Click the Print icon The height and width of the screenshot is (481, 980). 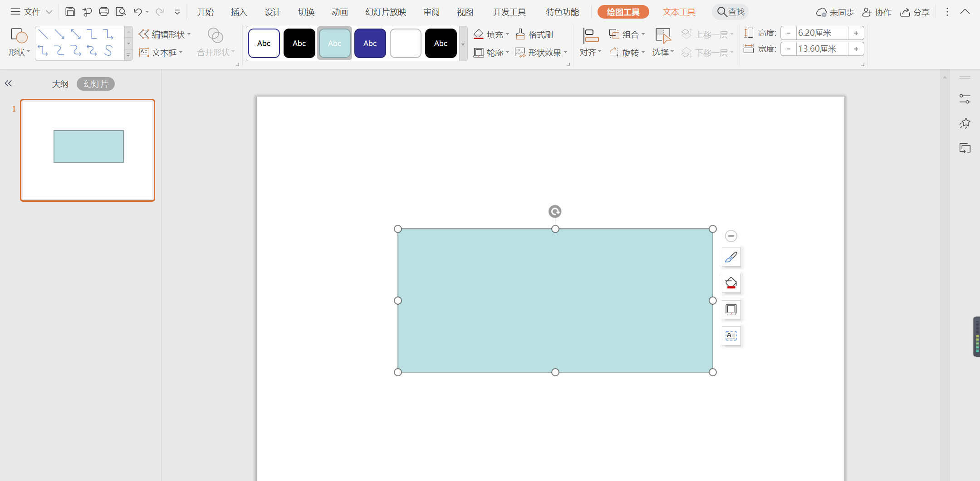104,12
